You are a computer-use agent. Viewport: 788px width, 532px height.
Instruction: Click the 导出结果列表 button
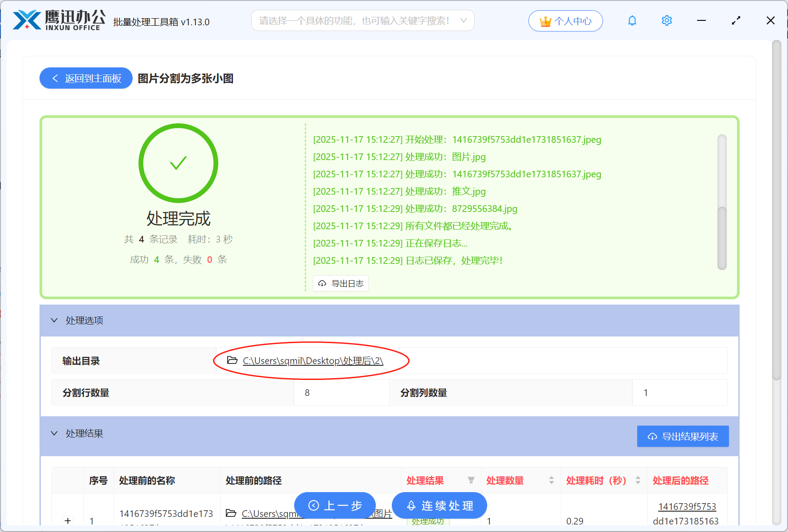pyautogui.click(x=682, y=436)
